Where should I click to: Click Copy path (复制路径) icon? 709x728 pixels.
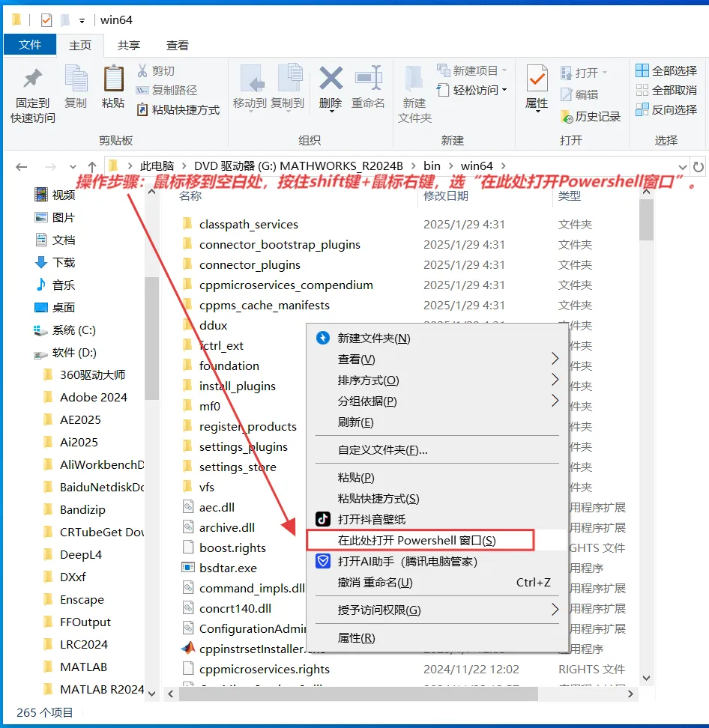(142, 90)
